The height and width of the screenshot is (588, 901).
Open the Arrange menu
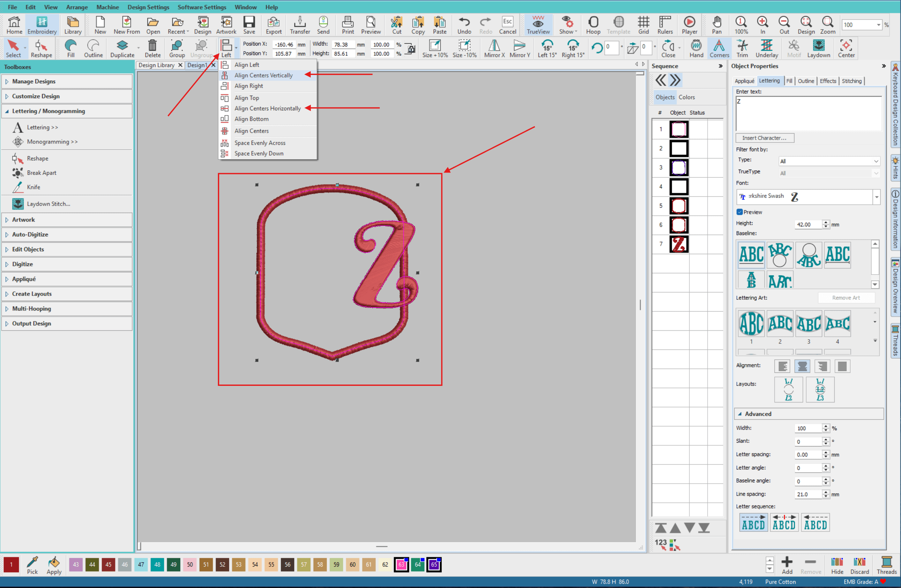(x=77, y=7)
